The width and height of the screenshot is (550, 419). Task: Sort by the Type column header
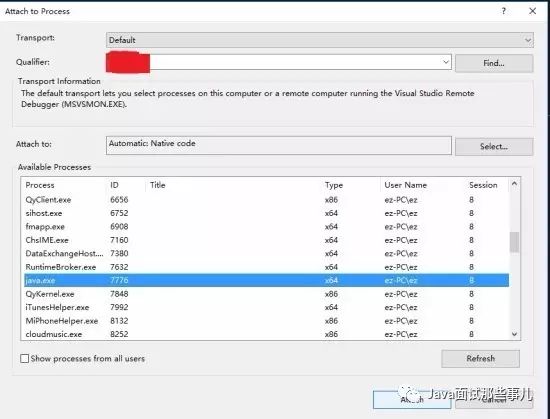click(x=334, y=185)
